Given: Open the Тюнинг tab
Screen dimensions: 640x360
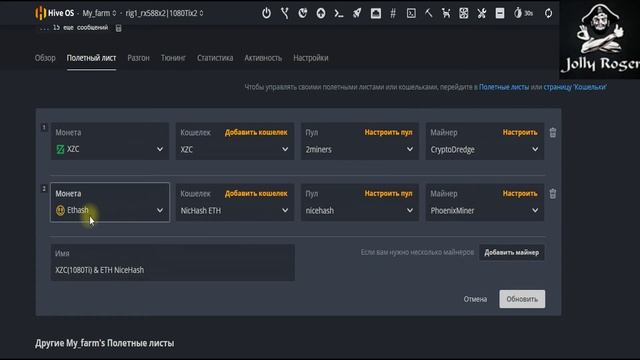Looking at the screenshot, I should pos(173,58).
